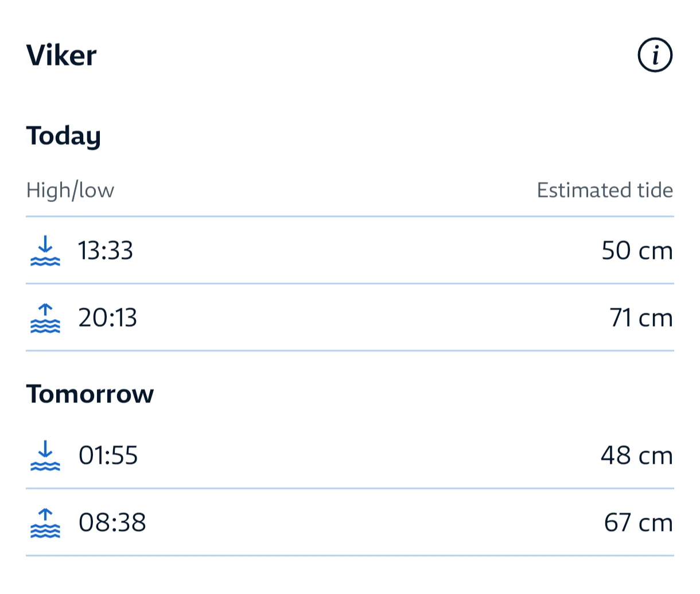Click the 71 cm tide estimate
Image resolution: width=700 pixels, height=594 pixels.
click(x=641, y=318)
